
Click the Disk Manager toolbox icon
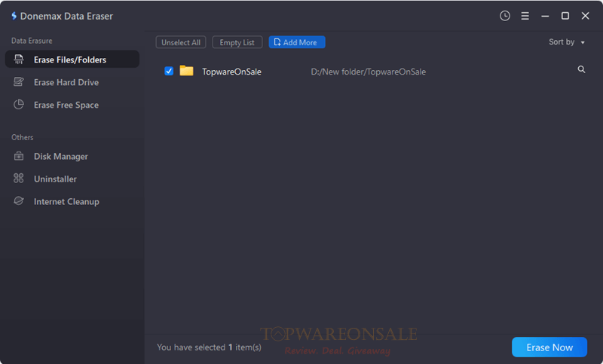pyautogui.click(x=18, y=156)
